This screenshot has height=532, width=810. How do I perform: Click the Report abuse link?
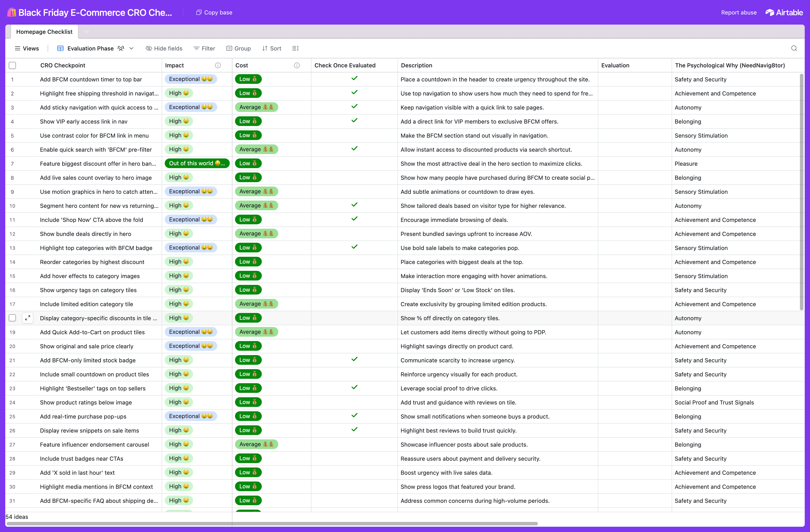click(x=739, y=13)
